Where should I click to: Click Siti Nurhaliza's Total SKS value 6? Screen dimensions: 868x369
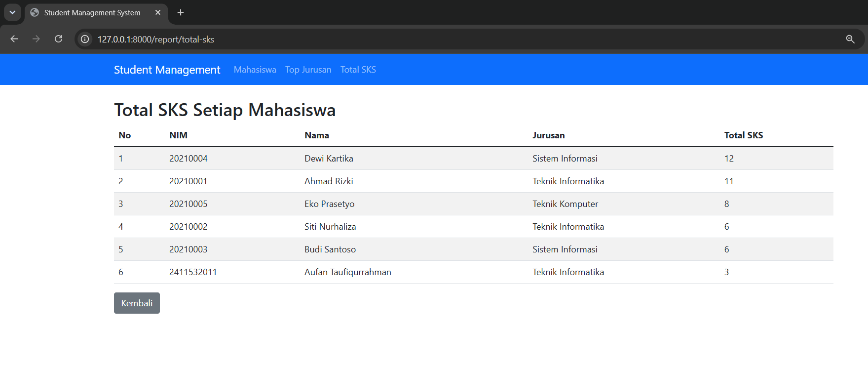click(726, 227)
